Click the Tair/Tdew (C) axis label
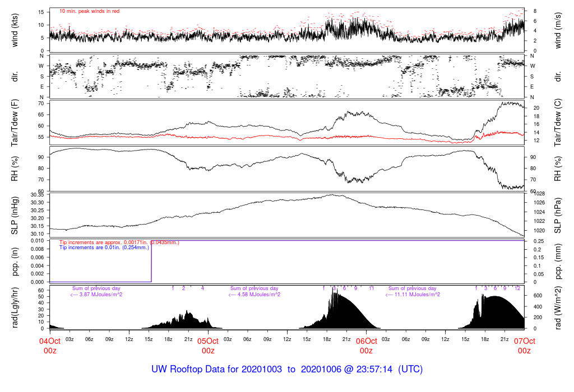 [558, 123]
